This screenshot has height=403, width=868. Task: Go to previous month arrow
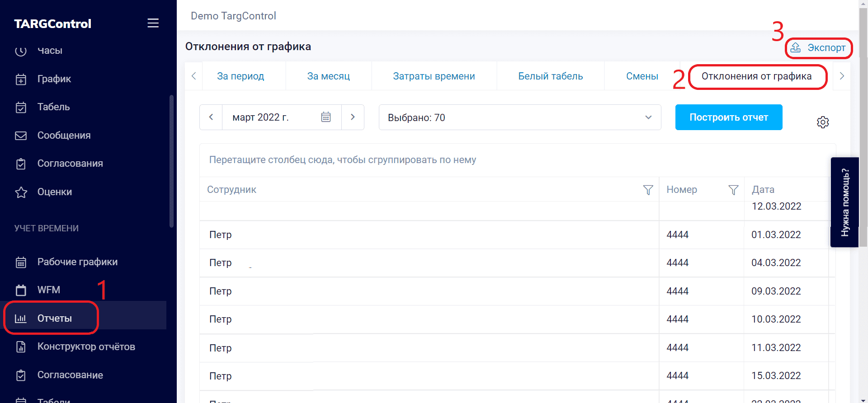[x=211, y=117]
